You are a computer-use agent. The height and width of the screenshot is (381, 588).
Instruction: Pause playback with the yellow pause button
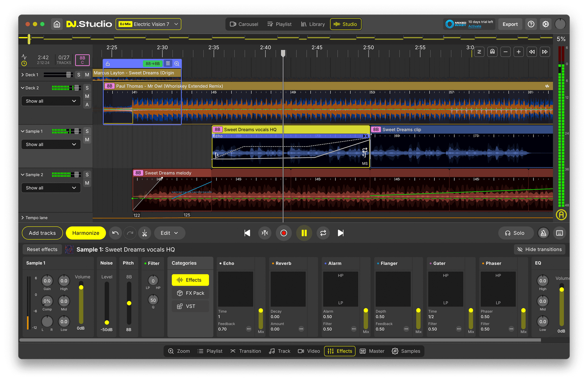[304, 233]
